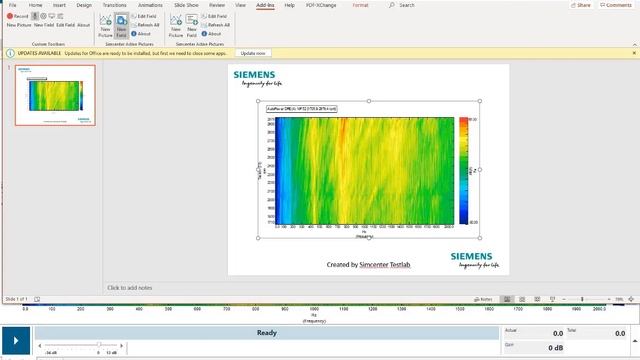Screen dimensions: 640x360
Task: Open the Format contextual tab
Action: click(360, 5)
